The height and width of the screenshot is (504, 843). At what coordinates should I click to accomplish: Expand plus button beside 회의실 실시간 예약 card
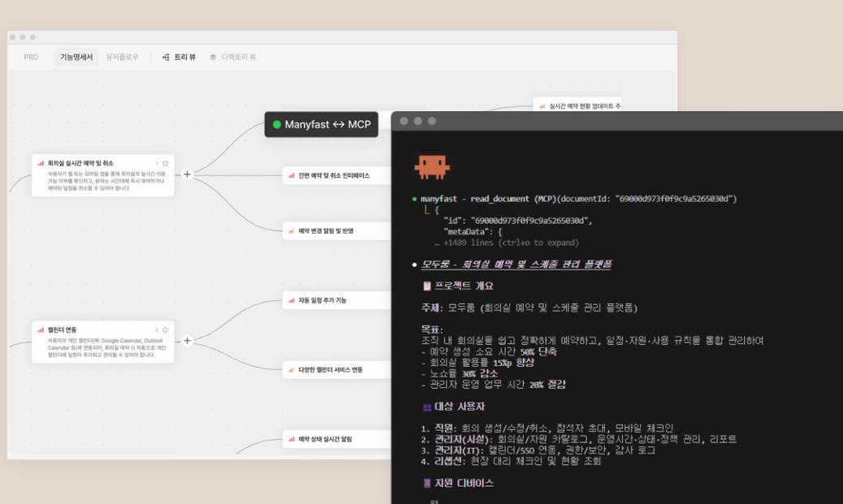(x=187, y=174)
